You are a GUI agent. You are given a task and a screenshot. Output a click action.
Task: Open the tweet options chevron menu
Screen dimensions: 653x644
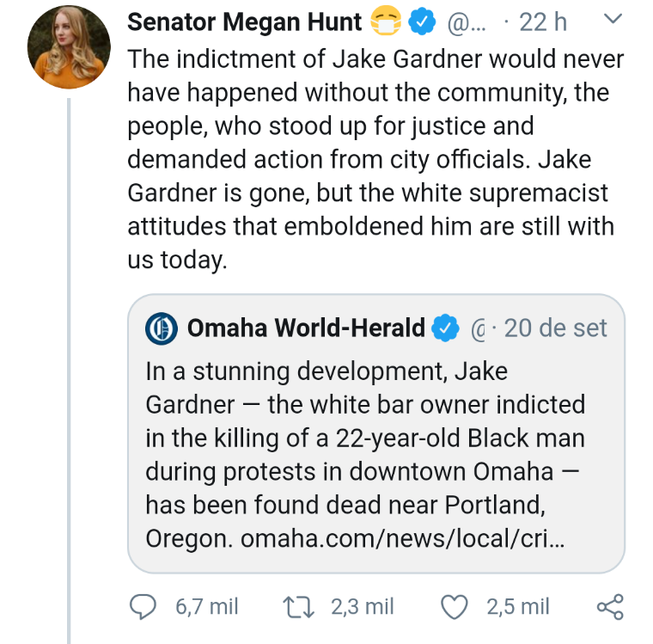(613, 19)
